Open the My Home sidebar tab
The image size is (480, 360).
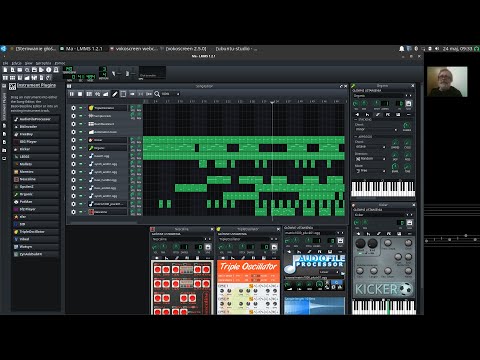point(4,150)
